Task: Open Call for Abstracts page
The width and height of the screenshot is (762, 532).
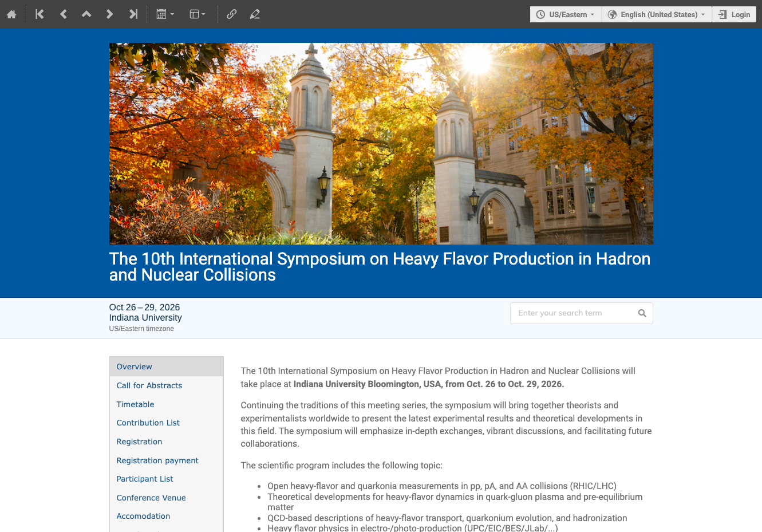Action: click(x=149, y=385)
